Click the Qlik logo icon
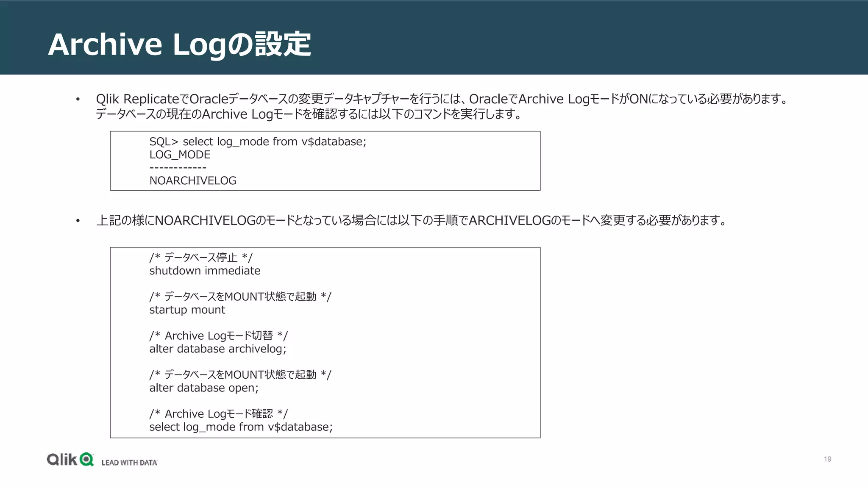 pos(70,459)
